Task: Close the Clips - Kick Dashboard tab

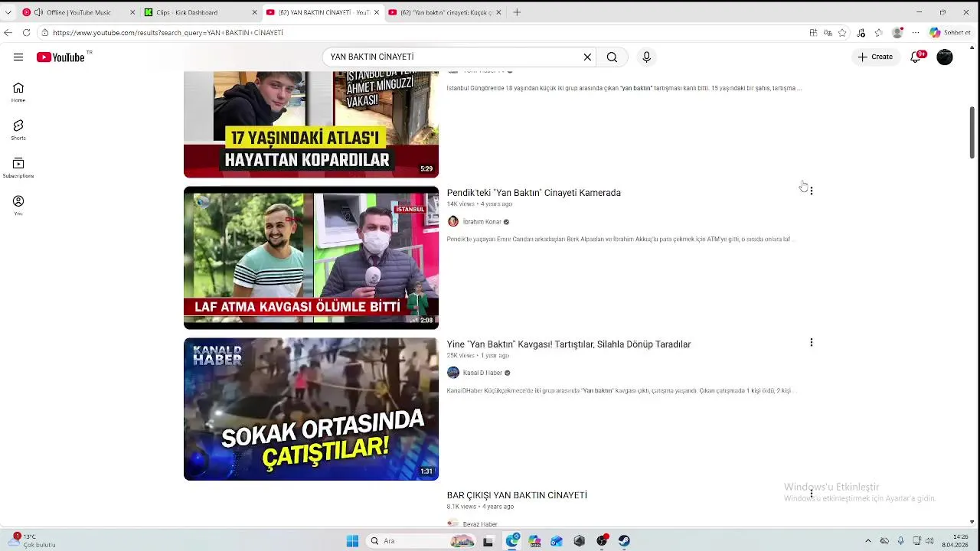Action: click(254, 12)
